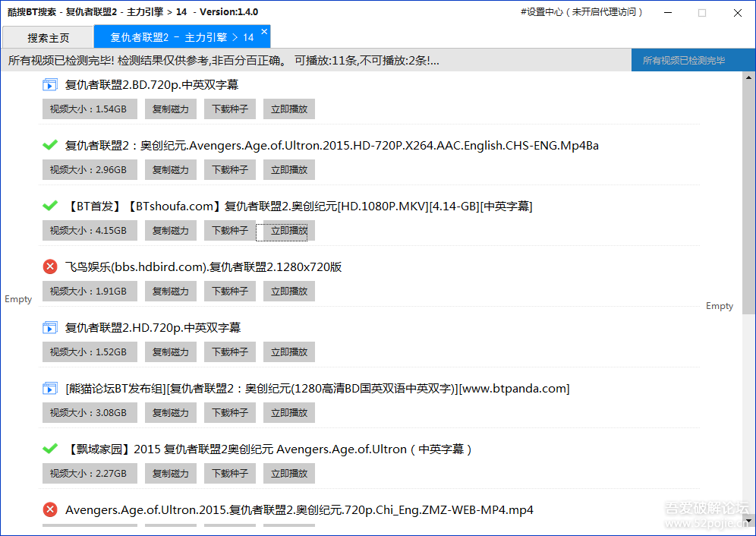The height and width of the screenshot is (536, 756).
Task: Play the BTshoufa 1080P MKV video
Action: [x=289, y=231]
